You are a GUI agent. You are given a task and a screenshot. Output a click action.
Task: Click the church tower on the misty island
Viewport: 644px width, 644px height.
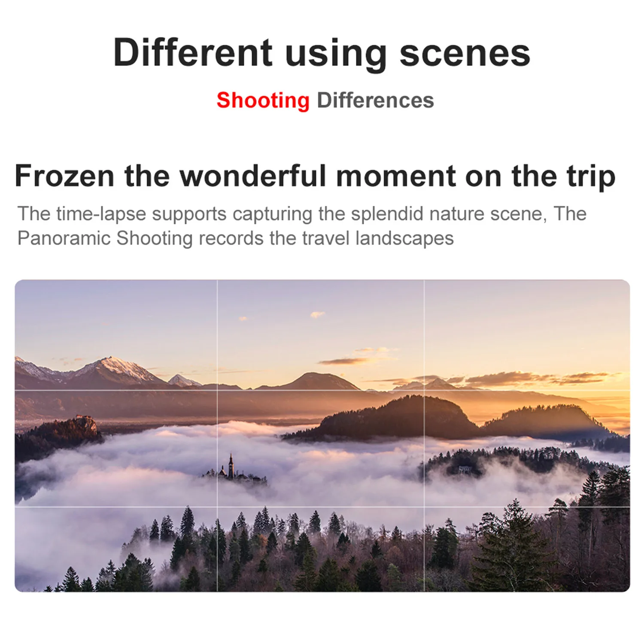coord(231,466)
